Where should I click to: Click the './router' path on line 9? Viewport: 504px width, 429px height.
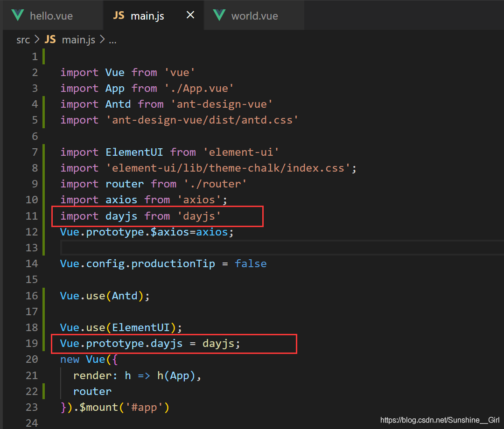215,184
